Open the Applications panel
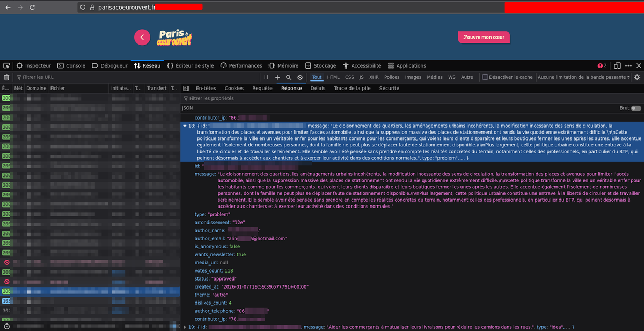 click(407, 65)
